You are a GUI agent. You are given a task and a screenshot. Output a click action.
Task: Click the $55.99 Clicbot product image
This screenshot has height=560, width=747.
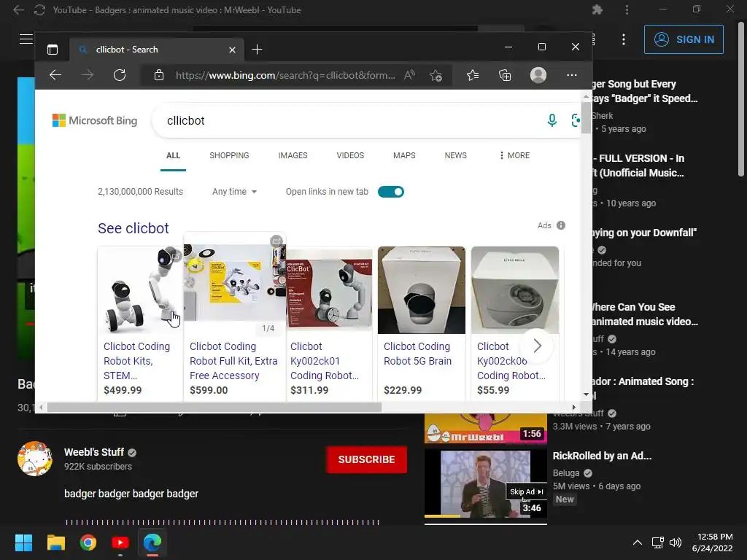click(514, 290)
